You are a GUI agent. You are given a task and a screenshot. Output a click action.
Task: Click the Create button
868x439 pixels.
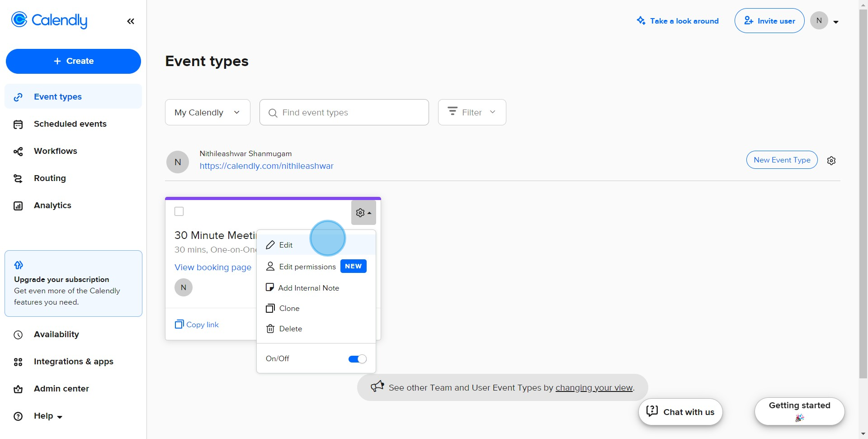tap(73, 61)
